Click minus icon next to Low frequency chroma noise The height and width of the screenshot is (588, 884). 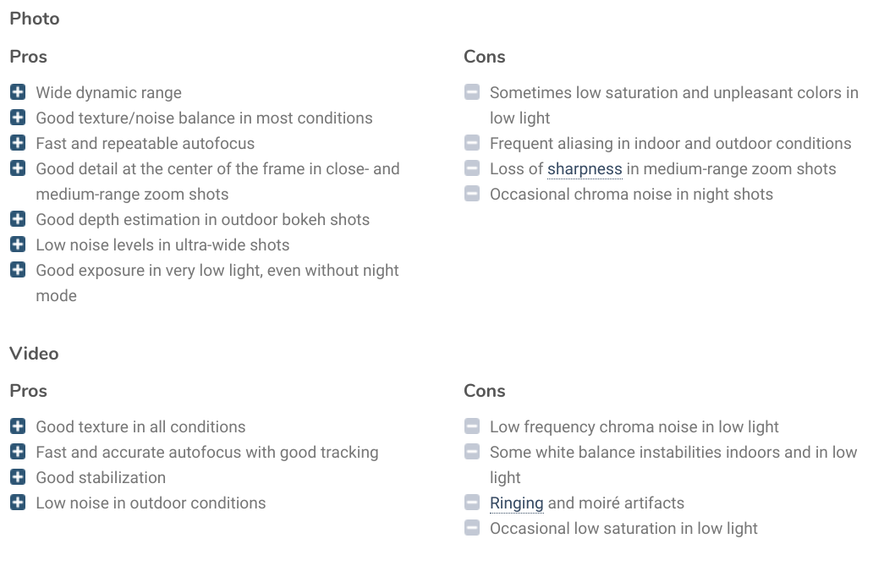[x=472, y=426]
